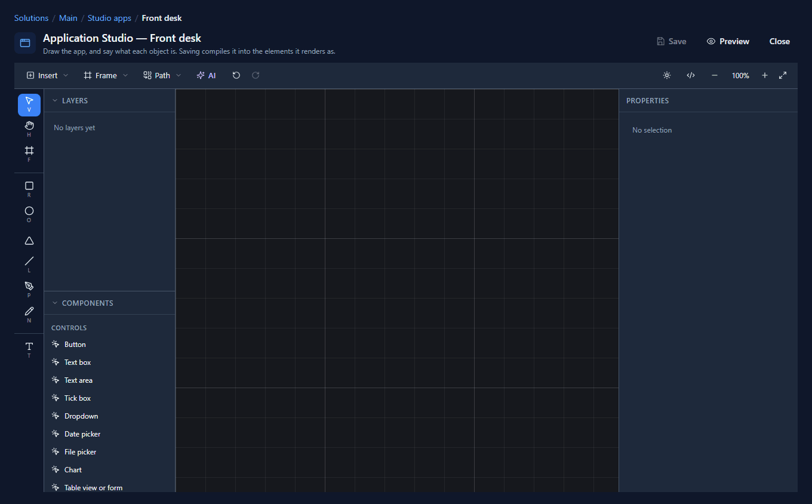Image resolution: width=812 pixels, height=504 pixels.
Task: Select the Move (V) pointer tool
Action: 29,105
